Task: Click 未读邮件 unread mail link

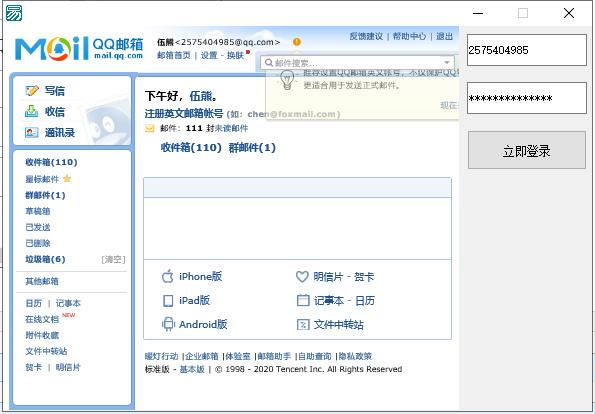Action: coord(231,128)
